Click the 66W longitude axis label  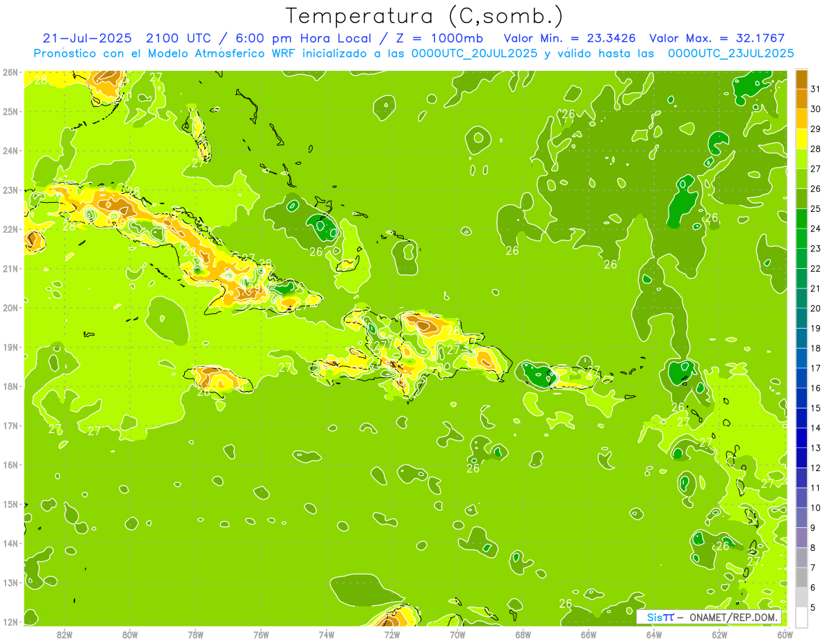click(589, 634)
